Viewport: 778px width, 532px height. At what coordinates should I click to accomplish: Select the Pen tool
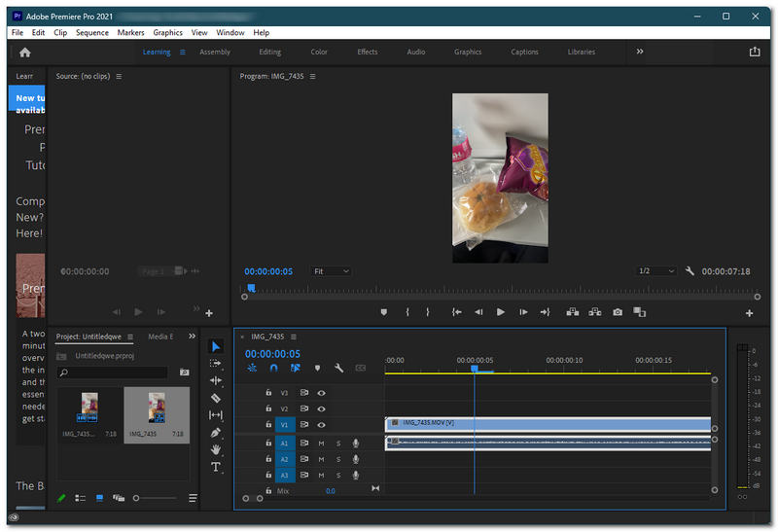click(x=215, y=433)
